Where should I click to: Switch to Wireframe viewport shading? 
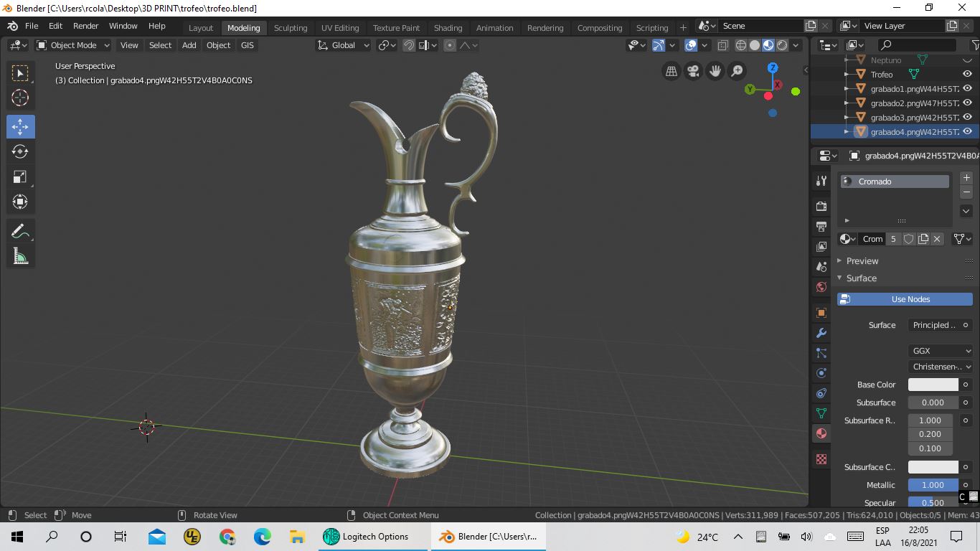tap(741, 45)
